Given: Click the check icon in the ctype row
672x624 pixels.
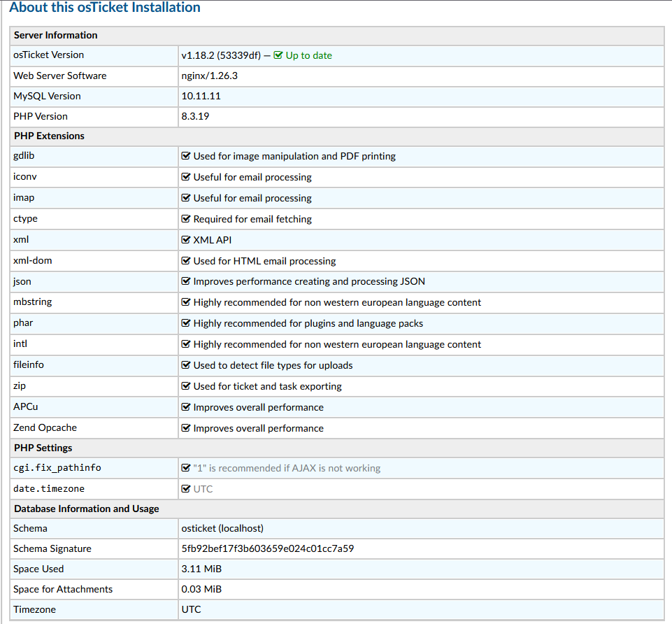Looking at the screenshot, I should pos(186,219).
